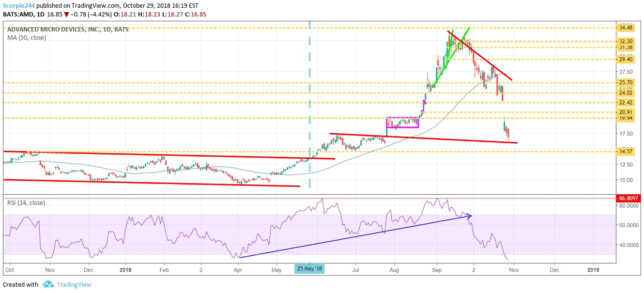Click the red 86.8097 RSI level marker
The width and height of the screenshot is (644, 293).
tap(629, 197)
